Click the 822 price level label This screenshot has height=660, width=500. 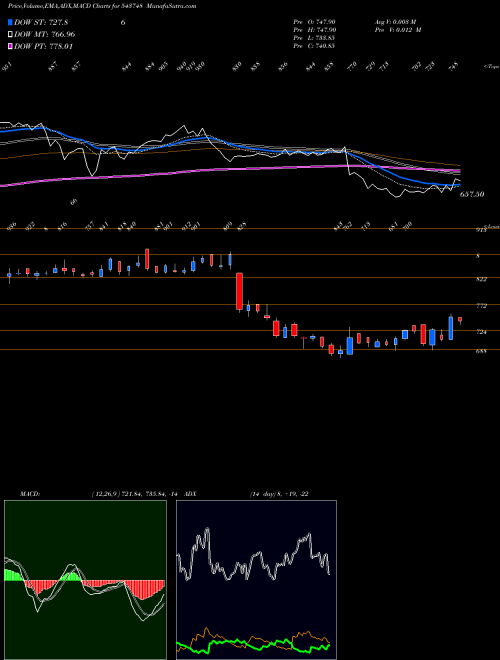point(481,279)
